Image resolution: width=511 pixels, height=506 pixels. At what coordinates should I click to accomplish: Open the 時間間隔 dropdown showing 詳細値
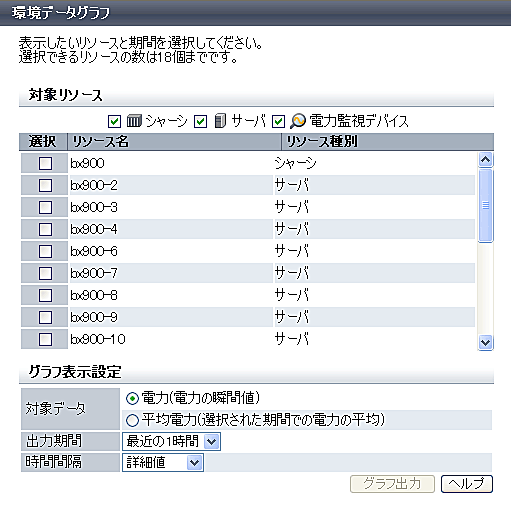tap(163, 462)
